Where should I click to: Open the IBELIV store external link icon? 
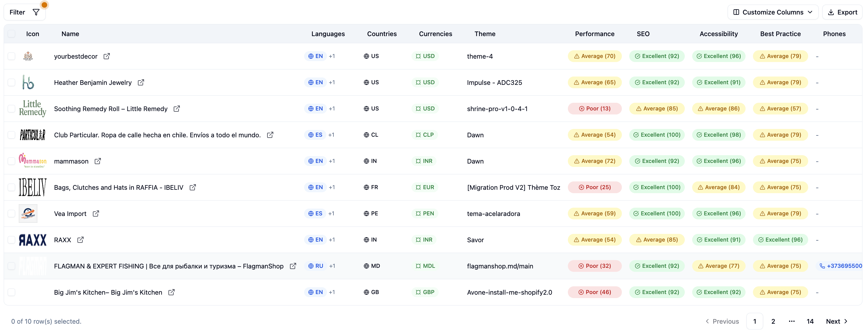pos(193,187)
